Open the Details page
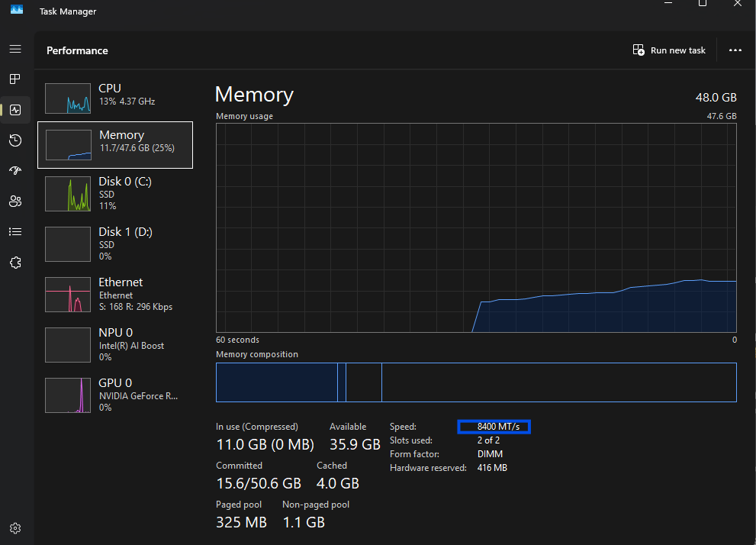 [x=15, y=231]
